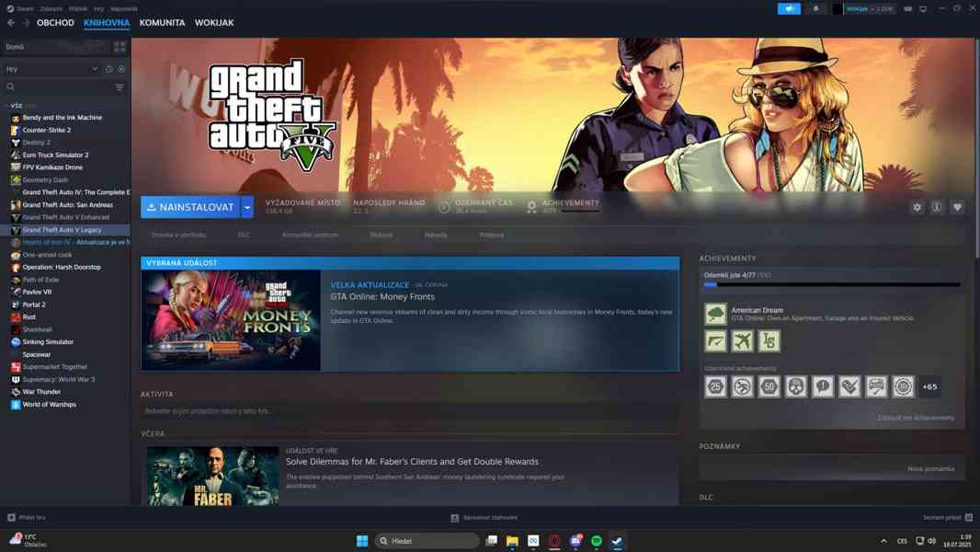The image size is (980, 552).
Task: Open game settings gear icon
Action: click(917, 207)
